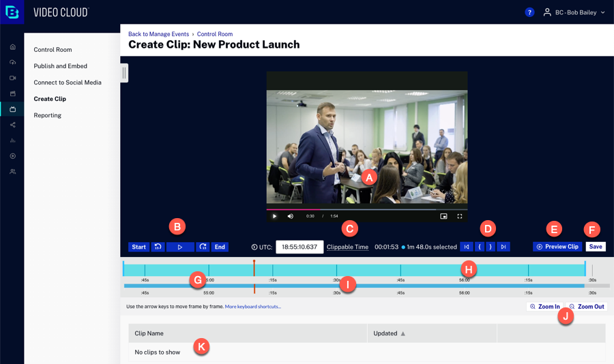614x364 pixels.
Task: Click the Preview Clip button
Action: pyautogui.click(x=557, y=247)
